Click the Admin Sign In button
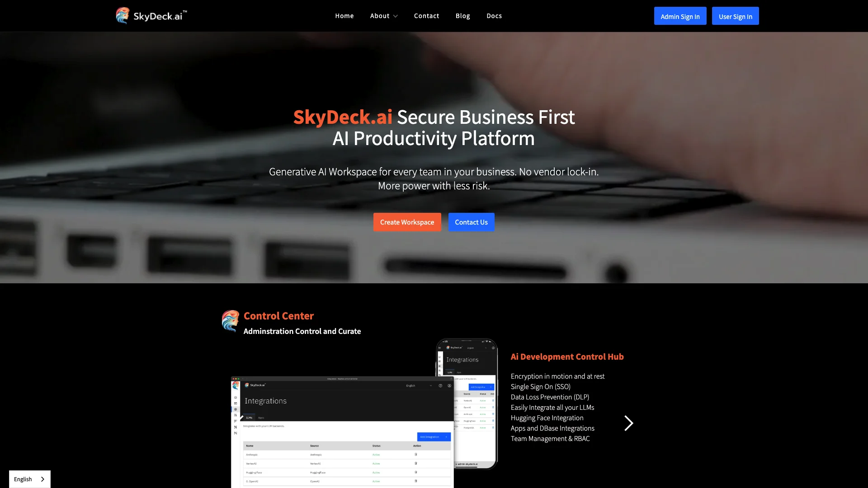Image resolution: width=868 pixels, height=488 pixels. pos(679,16)
